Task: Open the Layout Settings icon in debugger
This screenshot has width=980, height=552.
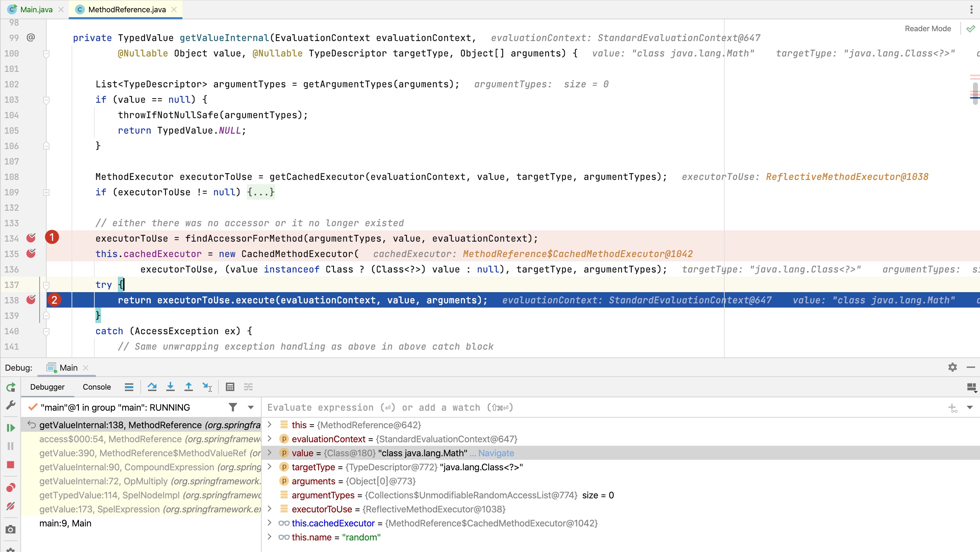Action: pyautogui.click(x=971, y=387)
